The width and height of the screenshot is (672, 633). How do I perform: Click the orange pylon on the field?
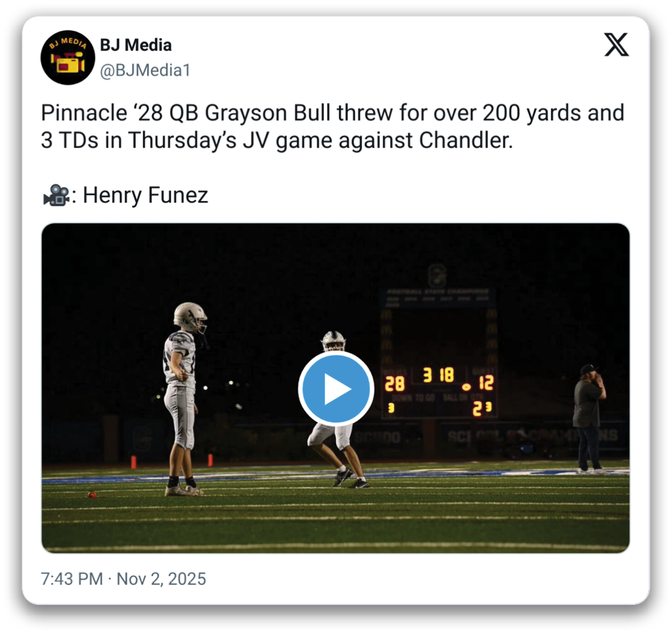[133, 462]
